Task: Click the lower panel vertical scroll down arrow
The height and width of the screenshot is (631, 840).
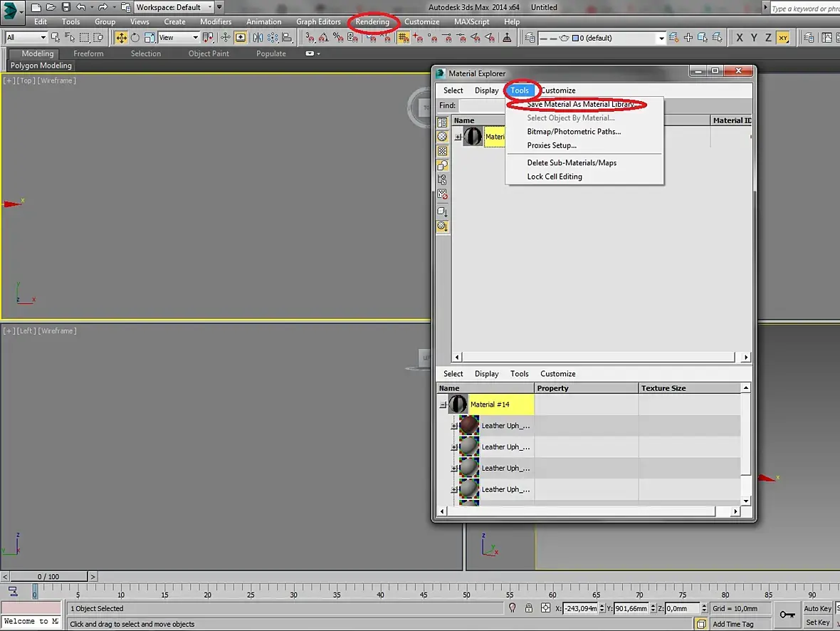Action: (x=746, y=501)
